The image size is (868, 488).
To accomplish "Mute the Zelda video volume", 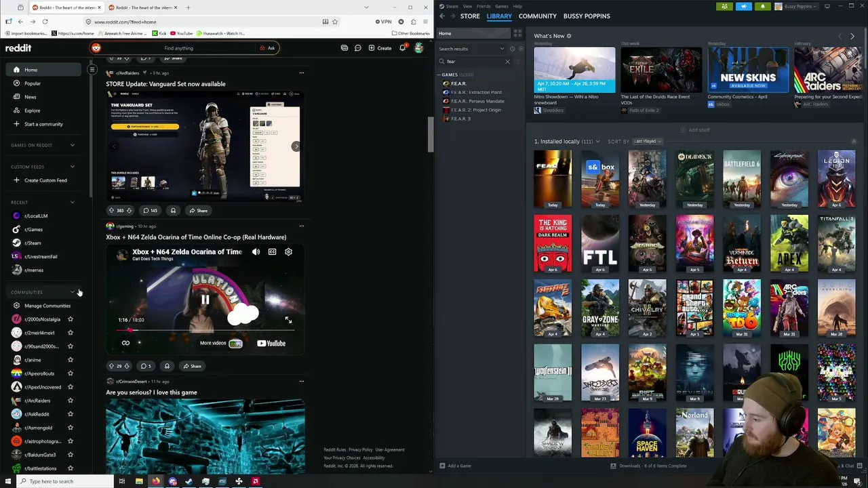I will click(256, 252).
